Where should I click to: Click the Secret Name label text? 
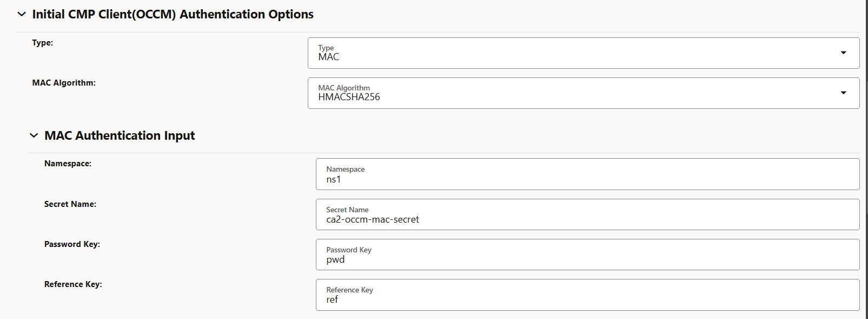(x=70, y=204)
